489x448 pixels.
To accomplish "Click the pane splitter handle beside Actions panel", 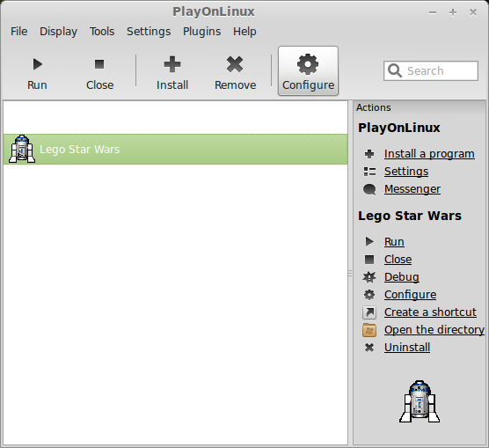I will click(350, 274).
